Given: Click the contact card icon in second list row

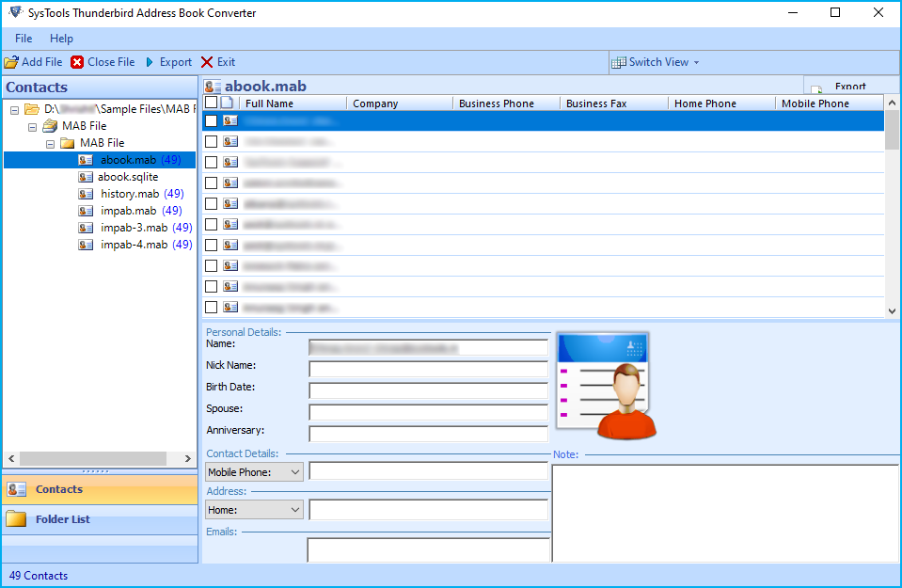Looking at the screenshot, I should (230, 141).
